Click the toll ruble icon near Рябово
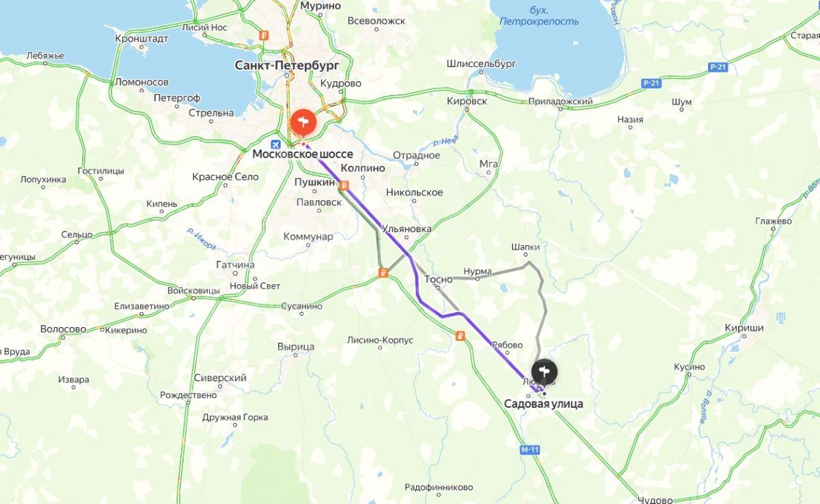Image resolution: width=820 pixels, height=504 pixels. tap(461, 335)
